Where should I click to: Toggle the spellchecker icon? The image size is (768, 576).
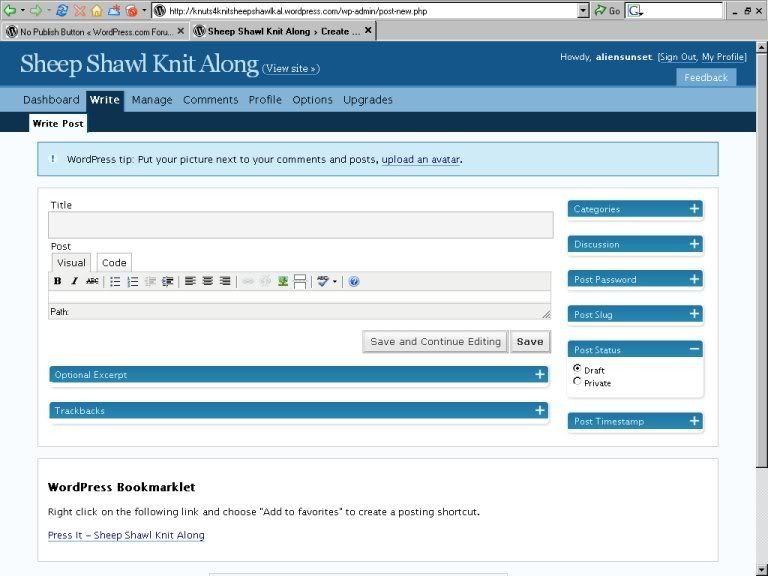[x=323, y=281]
